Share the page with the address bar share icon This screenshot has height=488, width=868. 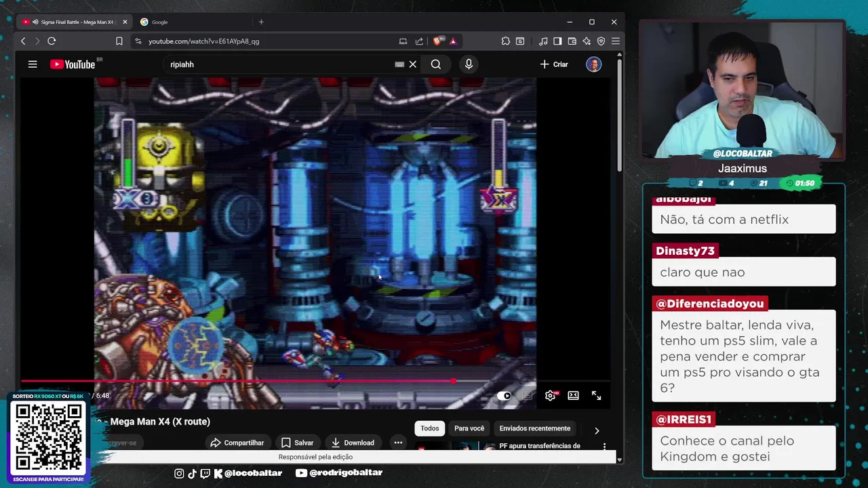(x=419, y=41)
